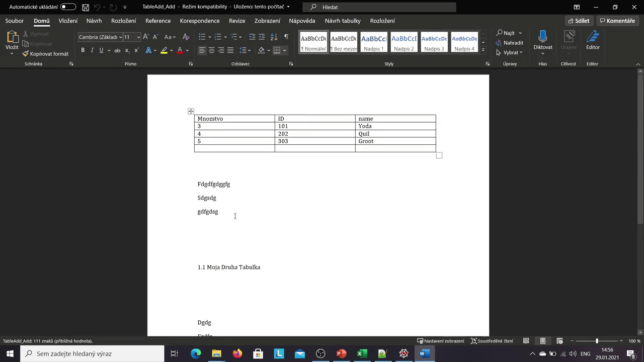Center the text
Viewport: 644px width, 362px height.
click(211, 50)
